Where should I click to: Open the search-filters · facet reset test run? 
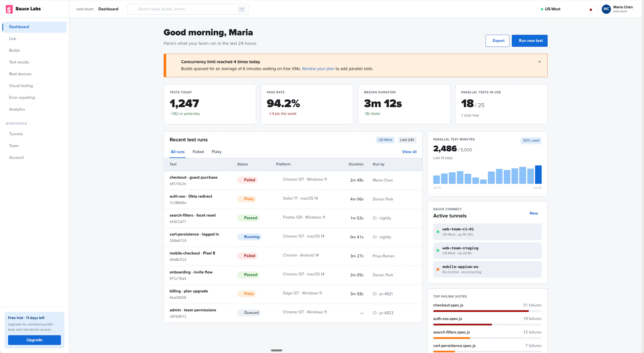[x=293, y=219]
